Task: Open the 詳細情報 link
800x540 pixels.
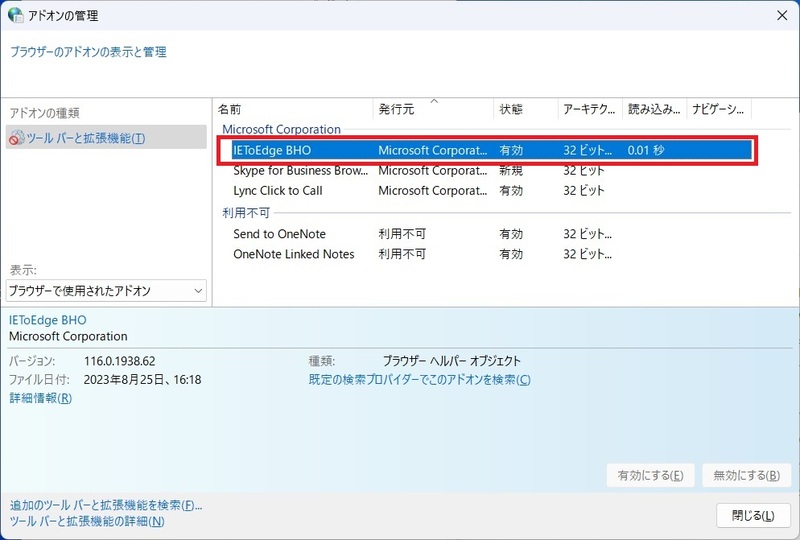Action: click(x=40, y=398)
